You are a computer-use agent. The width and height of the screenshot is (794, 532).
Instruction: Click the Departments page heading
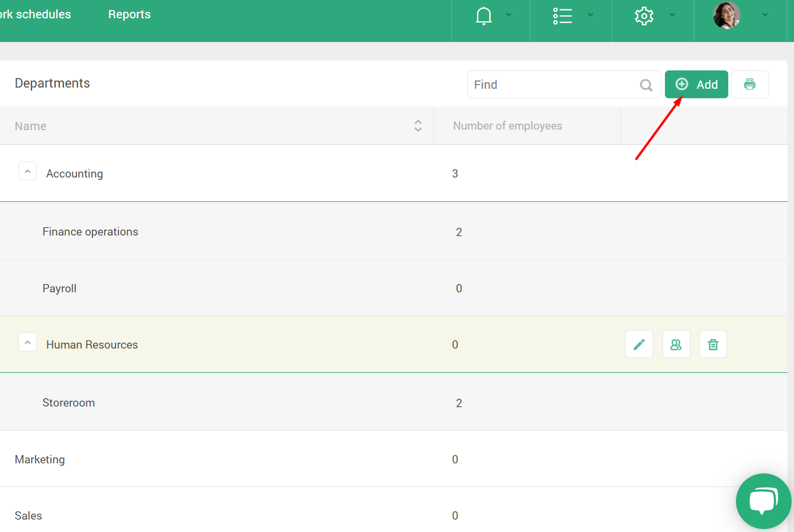coord(52,83)
